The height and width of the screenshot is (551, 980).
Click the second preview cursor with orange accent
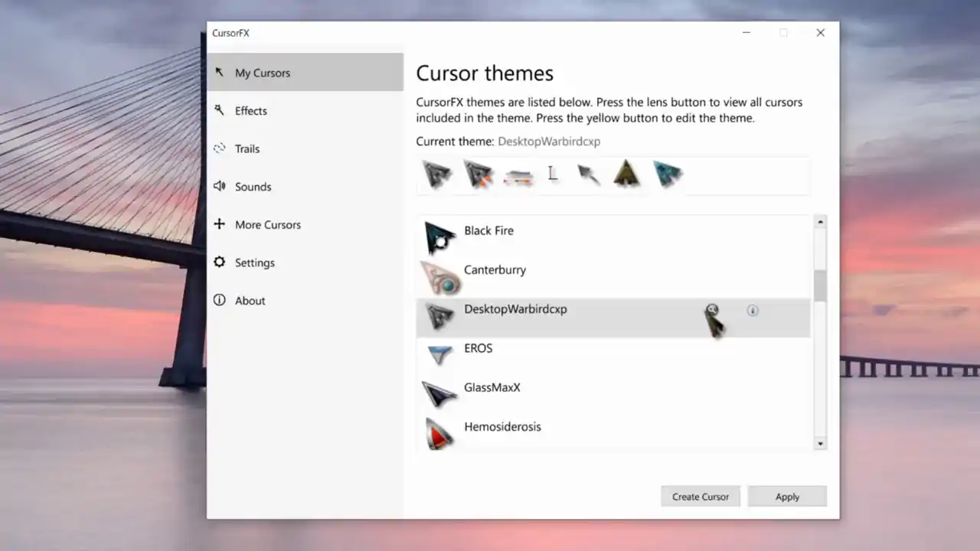point(478,174)
